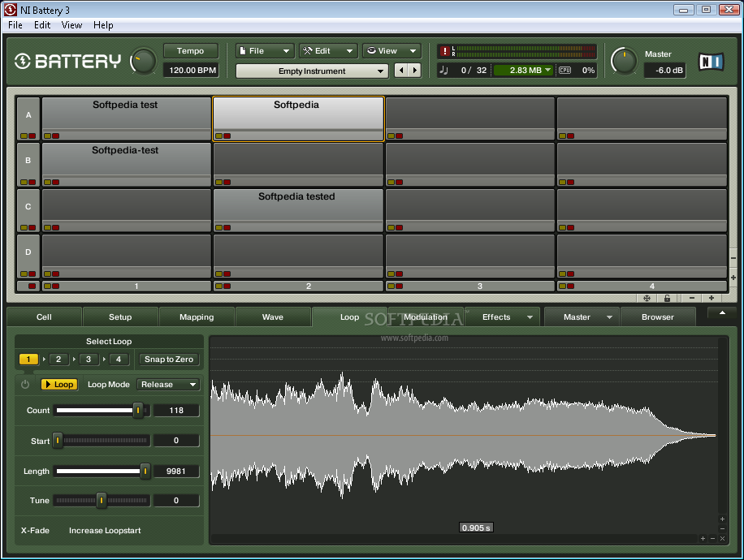Open the Edit dropdown in the header

pyautogui.click(x=328, y=51)
